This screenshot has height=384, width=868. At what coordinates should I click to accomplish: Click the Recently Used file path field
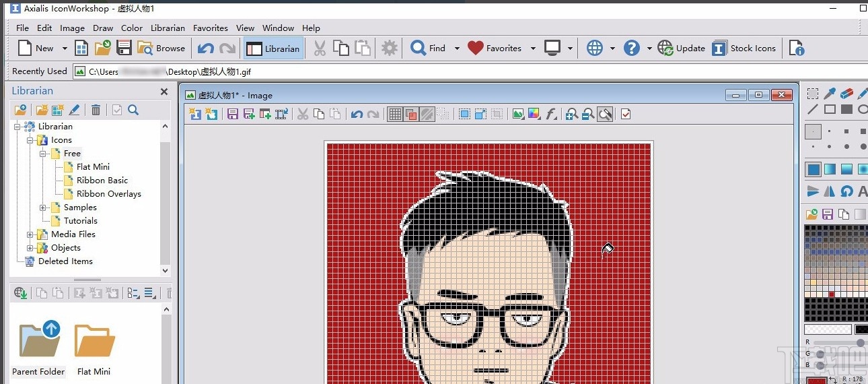(469, 71)
